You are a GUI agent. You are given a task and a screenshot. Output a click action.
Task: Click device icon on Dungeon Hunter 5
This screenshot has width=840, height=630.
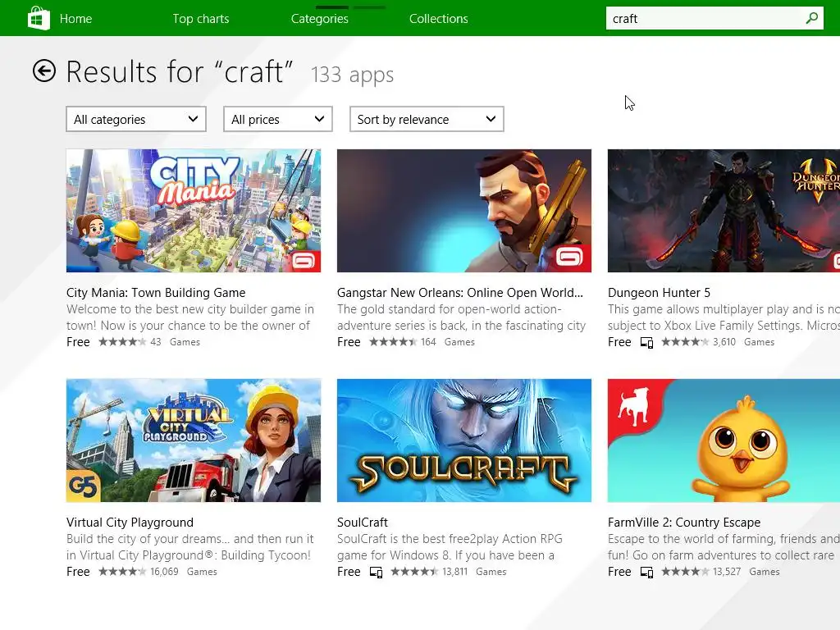pos(646,342)
